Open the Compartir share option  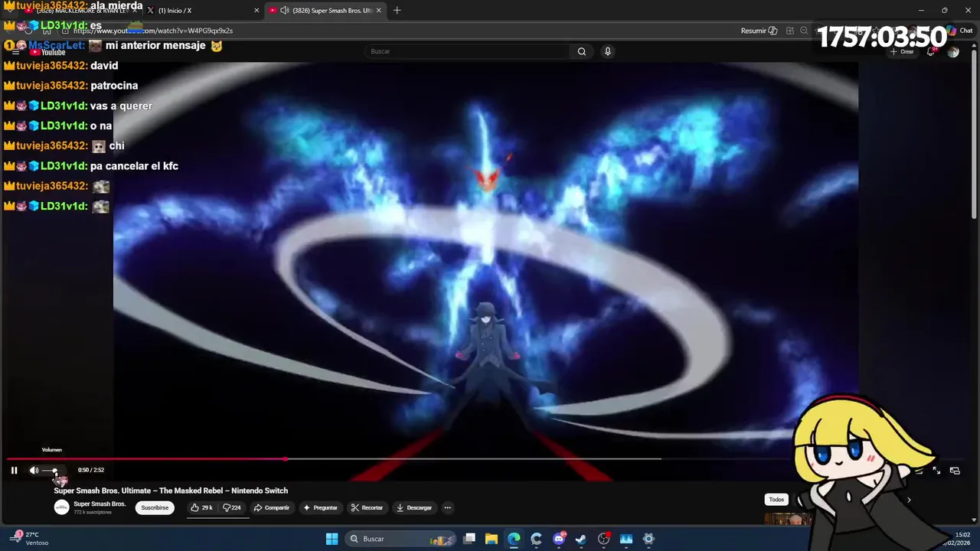272,507
